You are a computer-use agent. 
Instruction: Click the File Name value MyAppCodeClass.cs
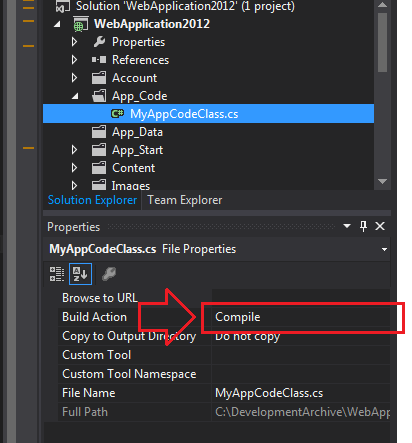click(269, 393)
